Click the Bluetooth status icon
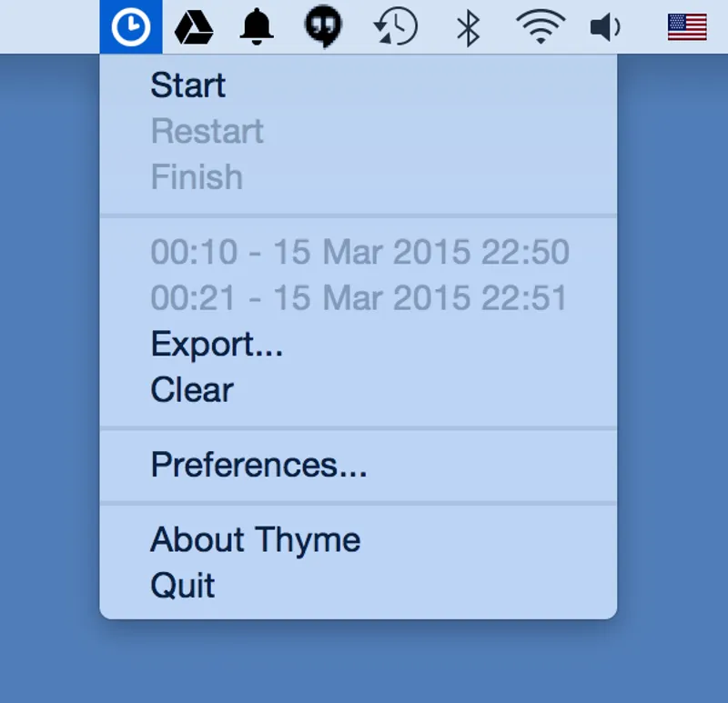The height and width of the screenshot is (703, 728). 466,26
